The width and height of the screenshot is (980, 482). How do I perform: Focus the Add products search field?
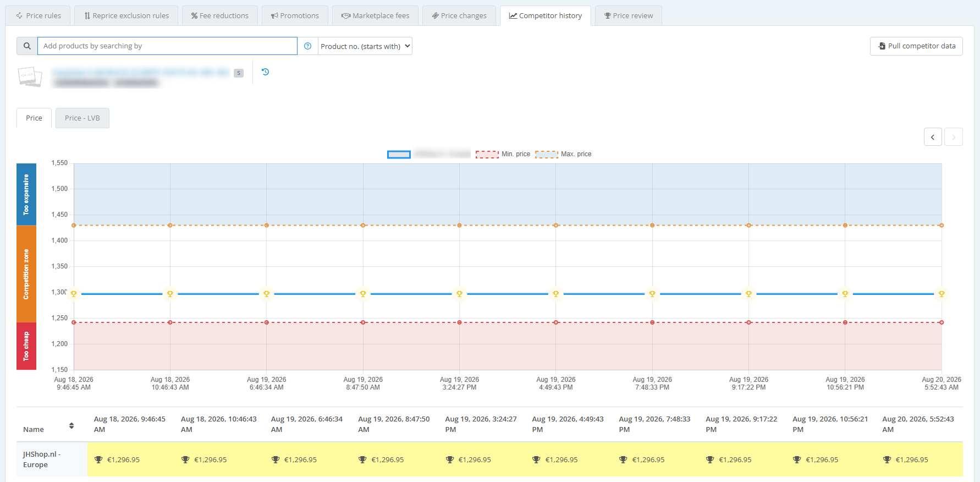(x=167, y=46)
